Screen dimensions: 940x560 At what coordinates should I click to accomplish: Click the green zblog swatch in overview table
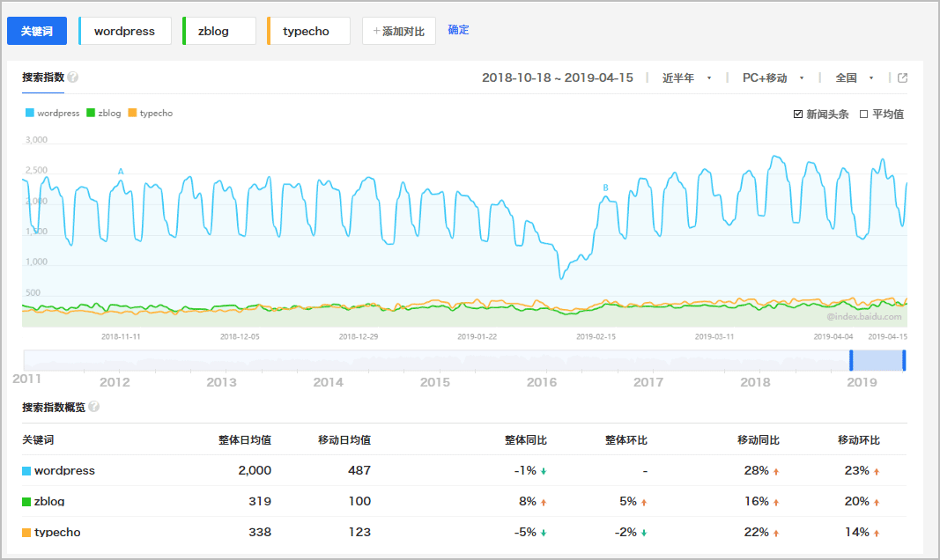coord(26,501)
